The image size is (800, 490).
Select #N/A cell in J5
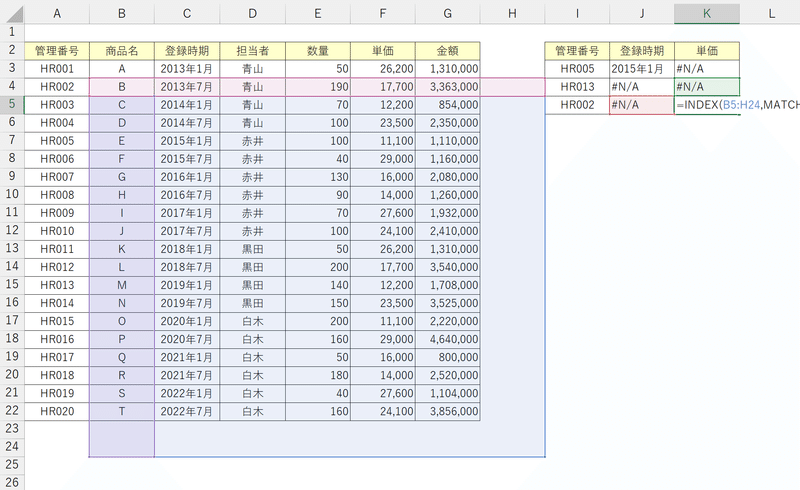coord(642,105)
